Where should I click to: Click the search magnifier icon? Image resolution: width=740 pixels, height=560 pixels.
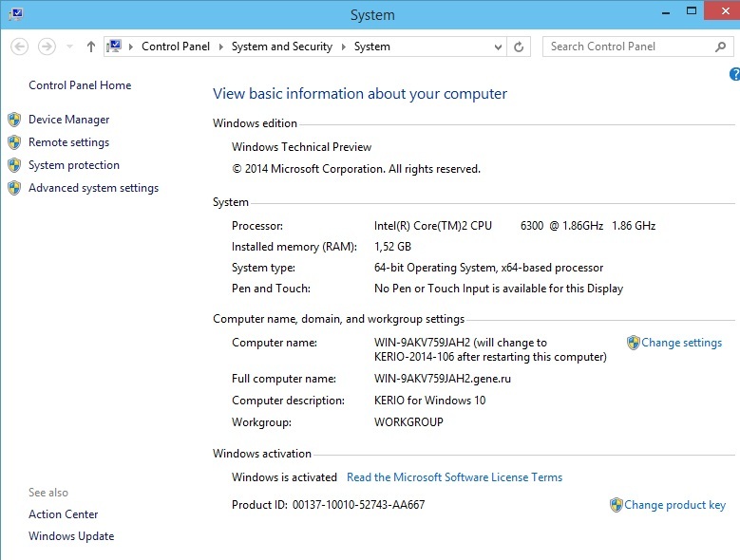click(x=721, y=47)
